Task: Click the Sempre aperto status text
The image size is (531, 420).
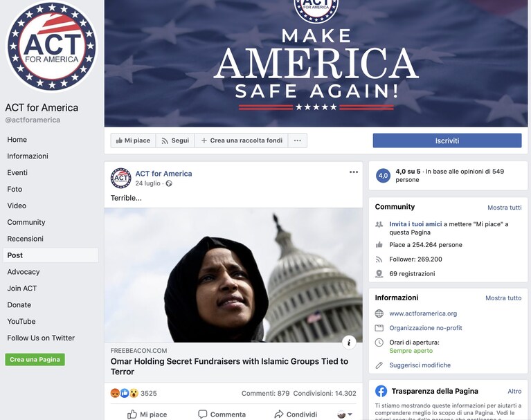Action: tap(411, 351)
